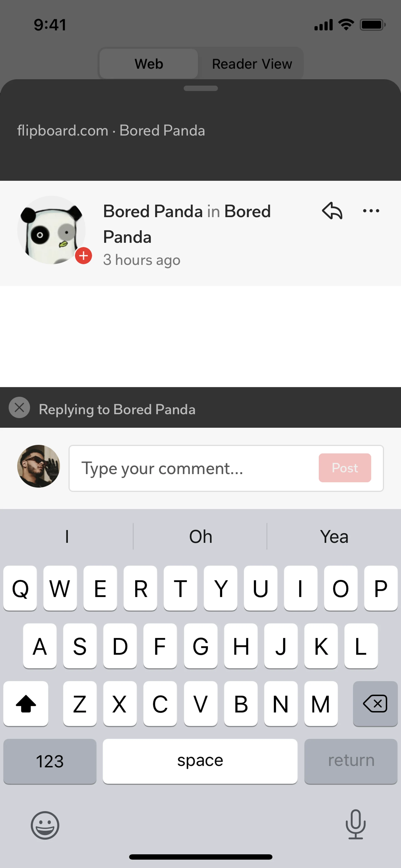Switch to the 123 numeric keyboard
The image size is (401, 868).
point(50,762)
